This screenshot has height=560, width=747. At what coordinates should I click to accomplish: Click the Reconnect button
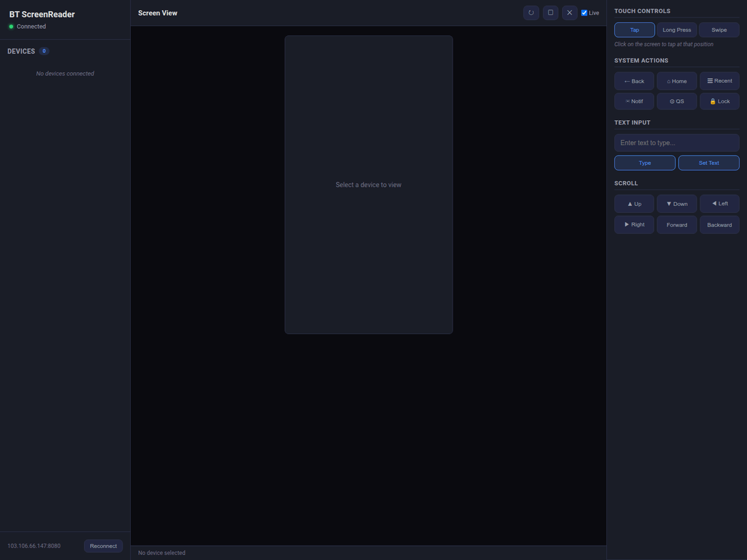103,546
